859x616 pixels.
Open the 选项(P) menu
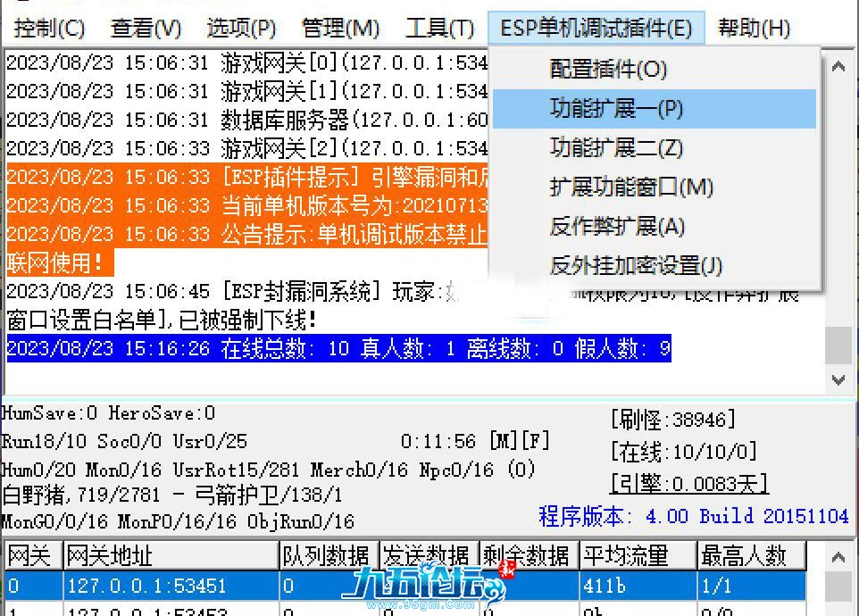tap(241, 28)
